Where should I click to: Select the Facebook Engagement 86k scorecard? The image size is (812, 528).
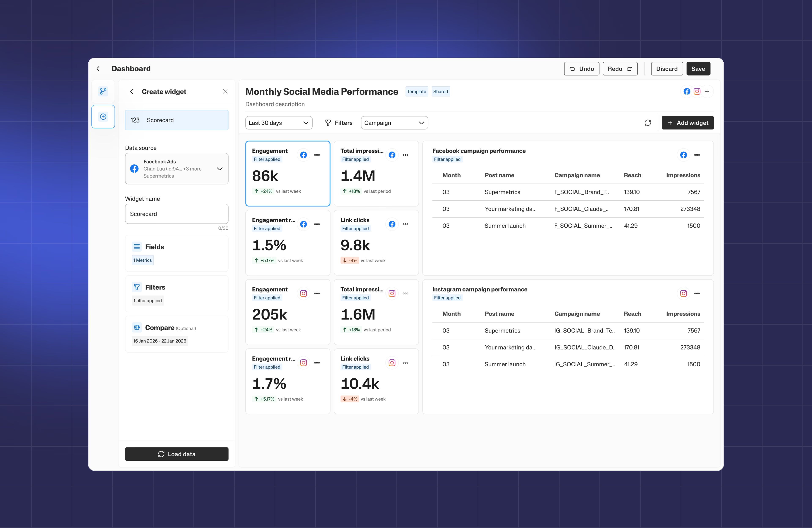click(x=288, y=174)
